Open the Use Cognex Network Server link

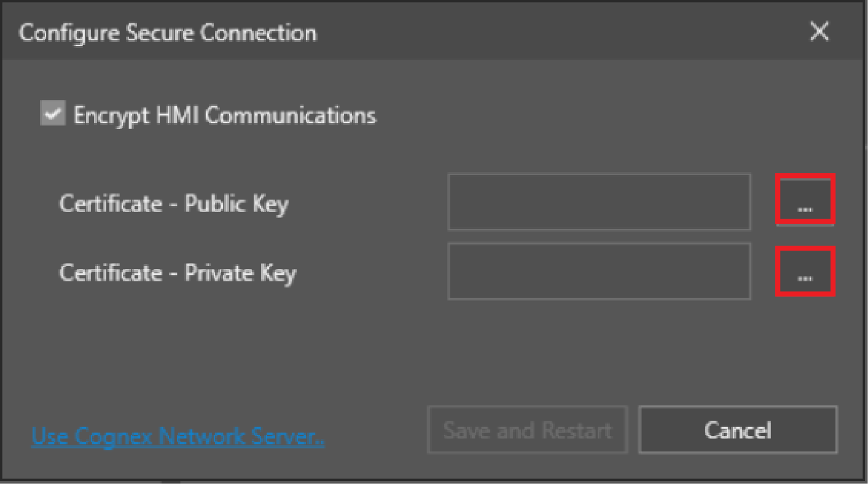[x=178, y=436]
